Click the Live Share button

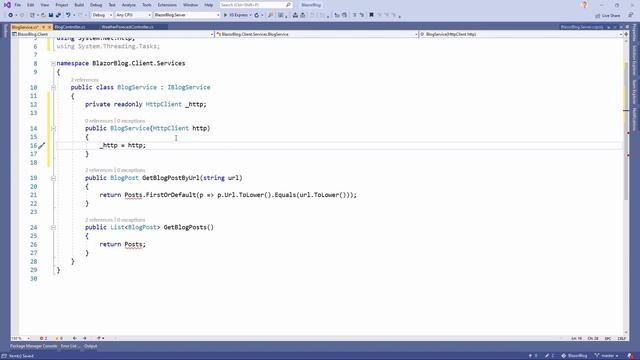pos(608,16)
